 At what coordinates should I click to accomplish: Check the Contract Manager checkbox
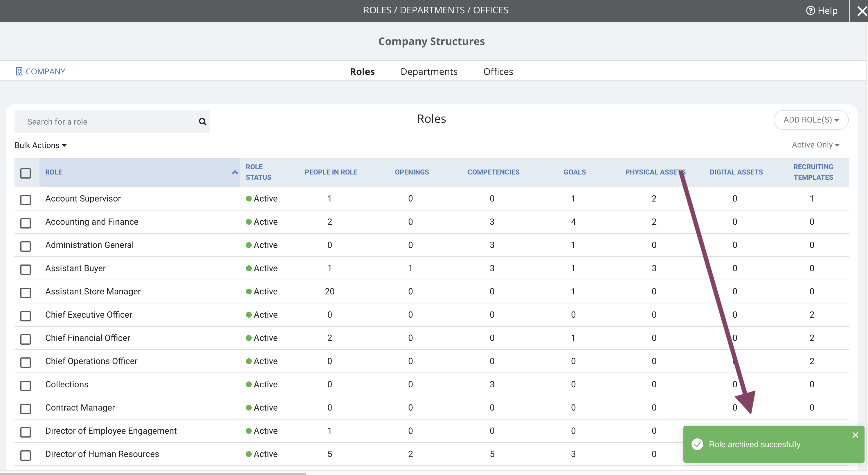26,409
